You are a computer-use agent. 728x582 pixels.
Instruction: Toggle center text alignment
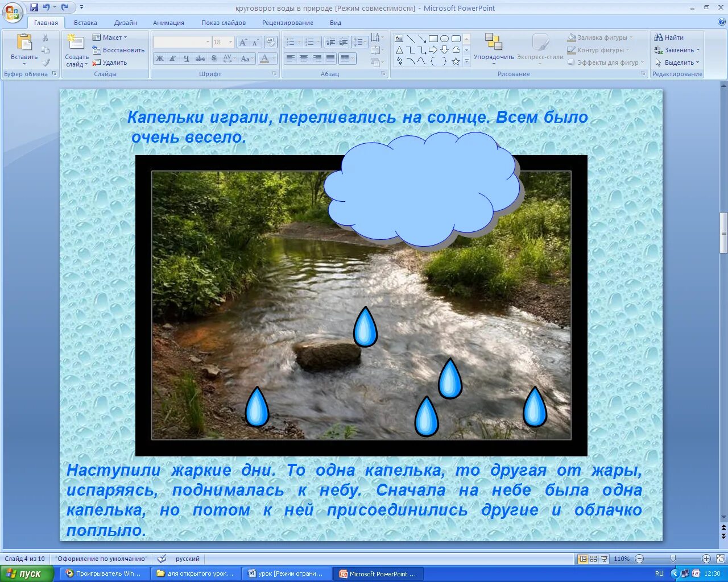click(x=304, y=59)
